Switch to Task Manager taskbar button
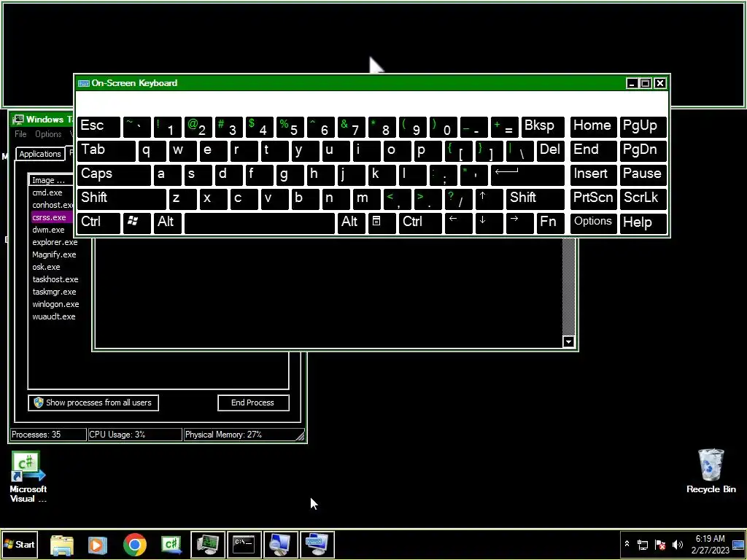The height and width of the screenshot is (560, 747). 208,544
